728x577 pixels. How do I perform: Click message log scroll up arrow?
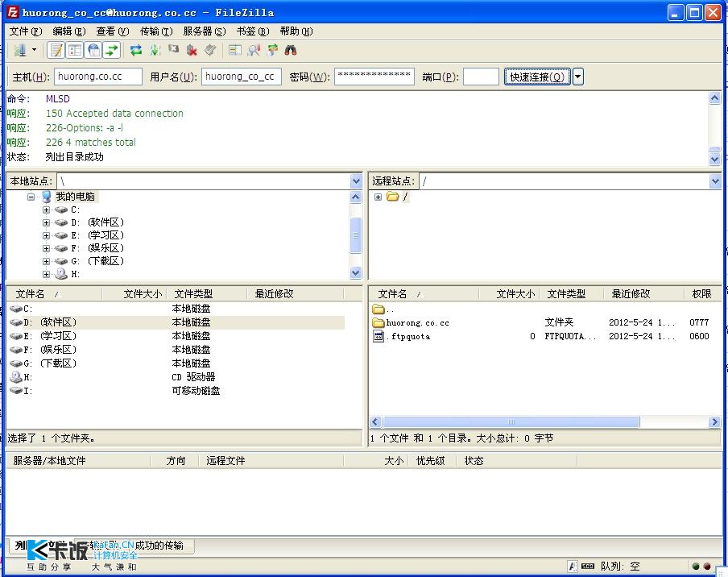(x=714, y=98)
